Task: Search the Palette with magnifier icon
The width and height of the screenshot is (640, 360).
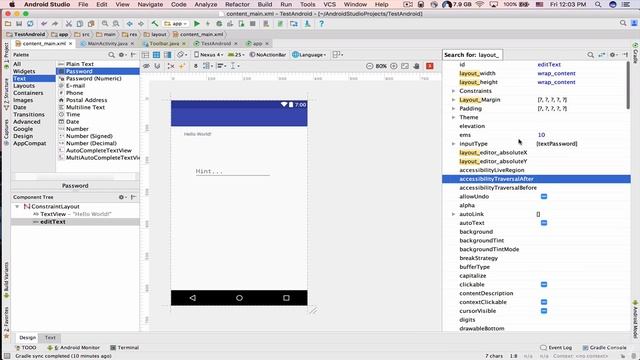Action: (111, 55)
